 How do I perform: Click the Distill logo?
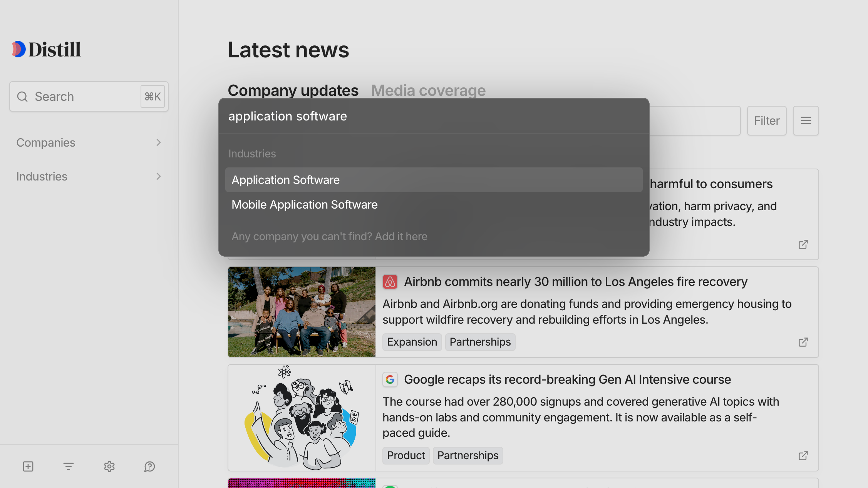pos(46,49)
